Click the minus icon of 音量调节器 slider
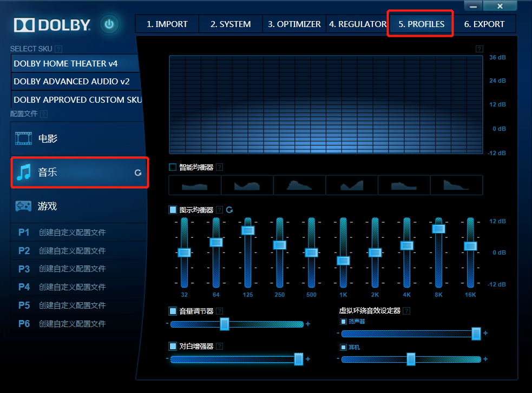 click(167, 324)
